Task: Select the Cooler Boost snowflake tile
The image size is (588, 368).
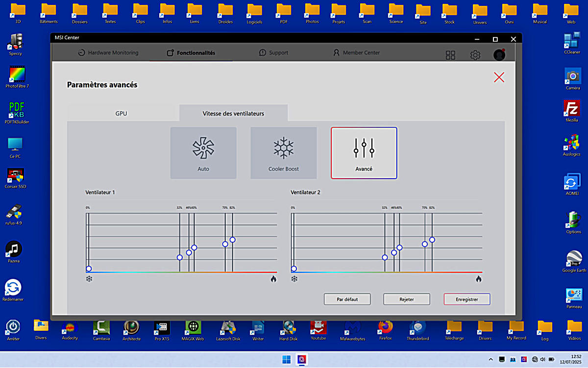Action: [x=283, y=153]
